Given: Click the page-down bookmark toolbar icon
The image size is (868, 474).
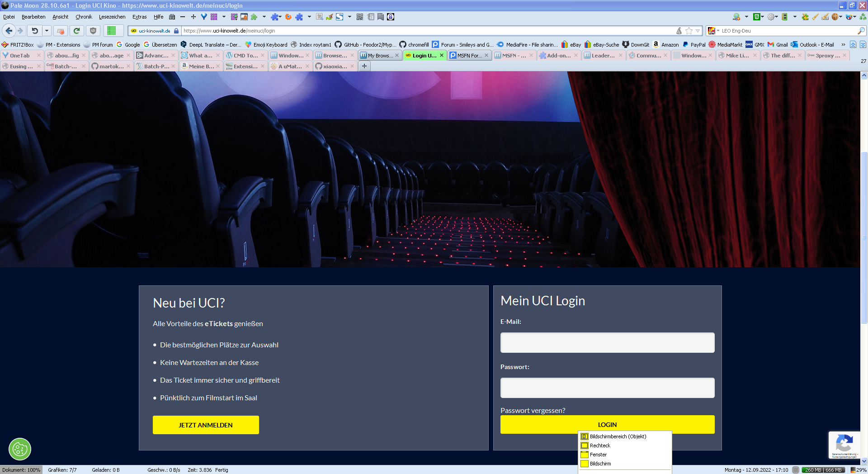Looking at the screenshot, I should 863,44.
